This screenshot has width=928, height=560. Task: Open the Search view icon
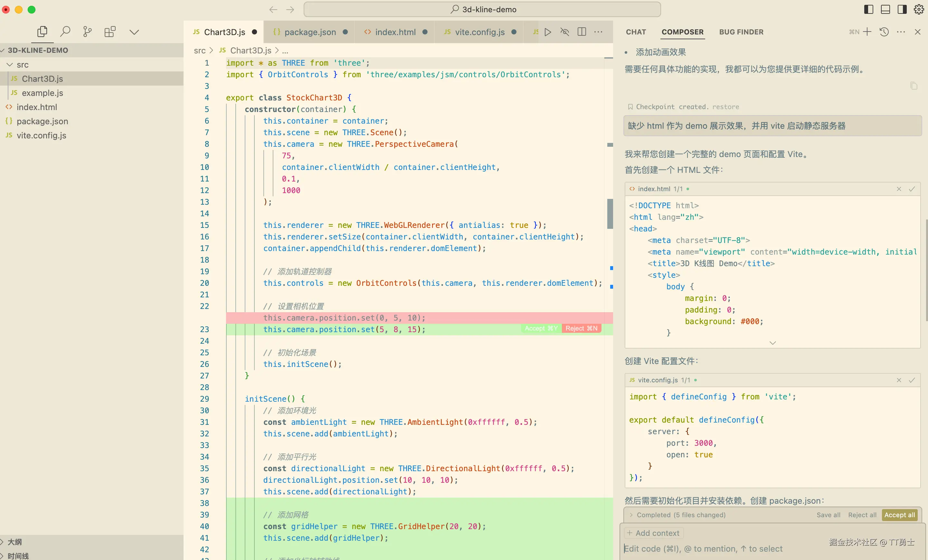65,32
